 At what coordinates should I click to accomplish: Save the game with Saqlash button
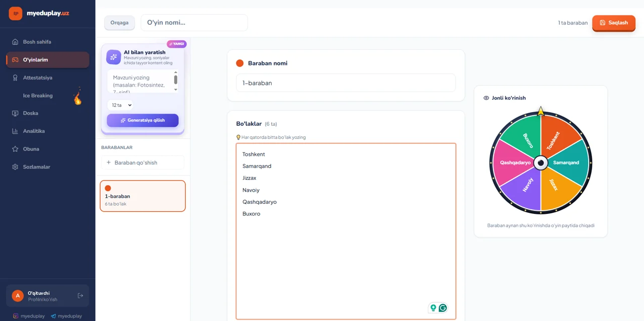point(614,23)
